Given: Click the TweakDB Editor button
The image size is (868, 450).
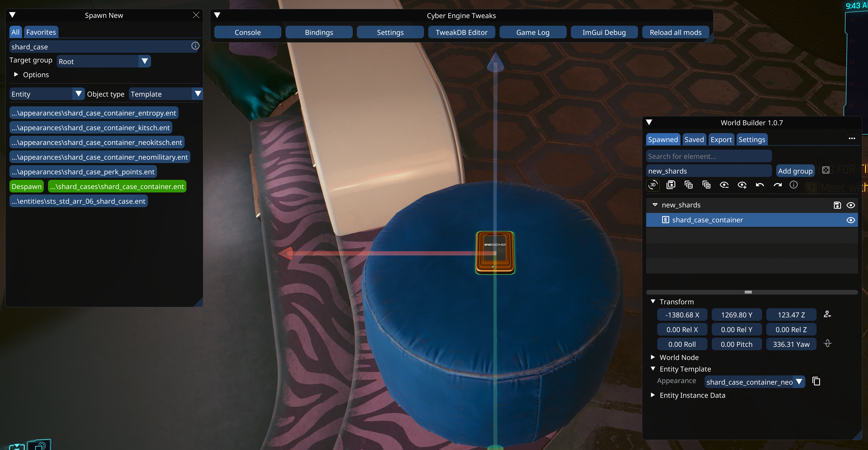Looking at the screenshot, I should (461, 32).
